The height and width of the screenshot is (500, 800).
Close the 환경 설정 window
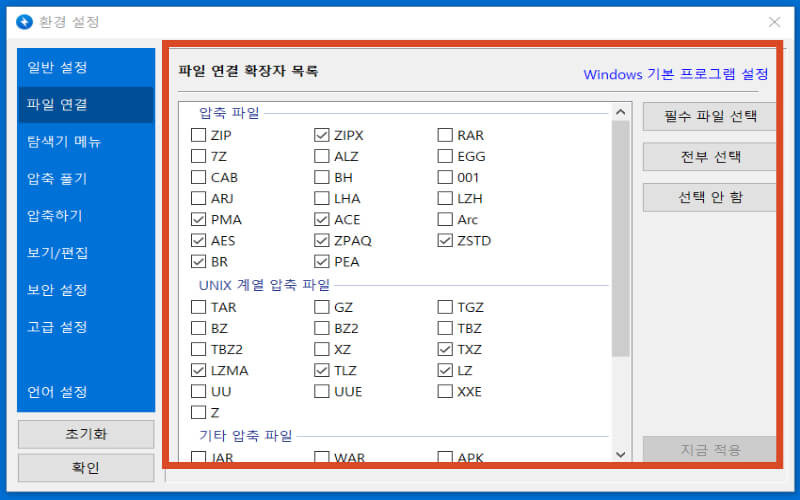774,22
